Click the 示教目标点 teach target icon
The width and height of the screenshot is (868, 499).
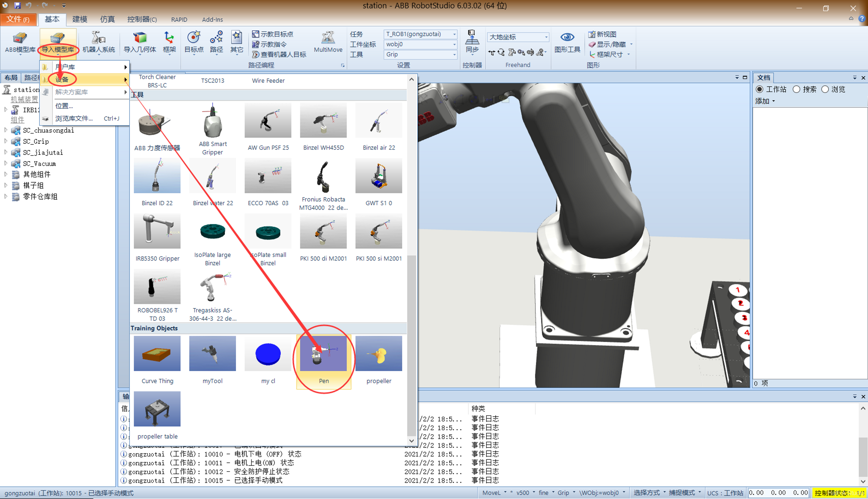tap(273, 34)
